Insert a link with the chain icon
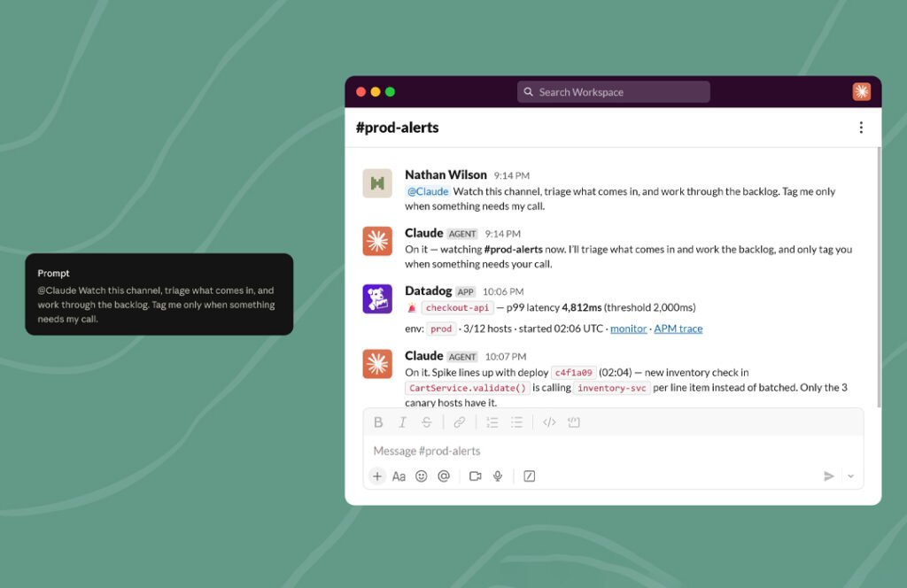 [x=460, y=422]
